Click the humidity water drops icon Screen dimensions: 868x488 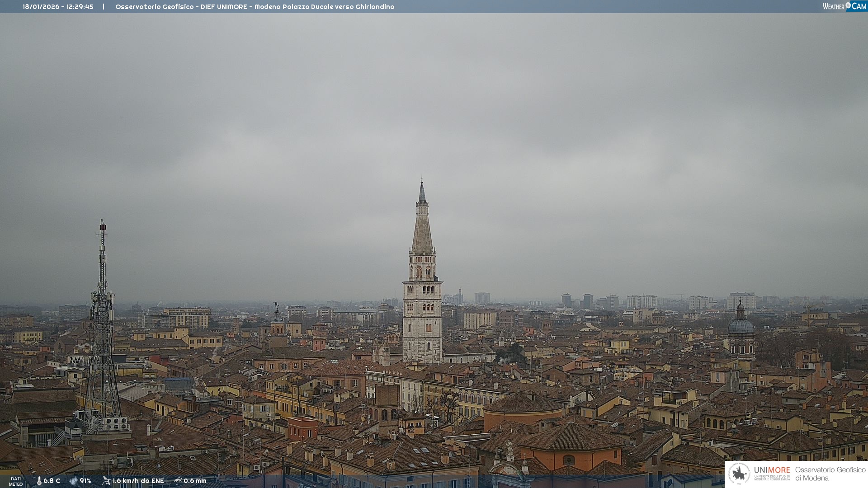pyautogui.click(x=73, y=481)
